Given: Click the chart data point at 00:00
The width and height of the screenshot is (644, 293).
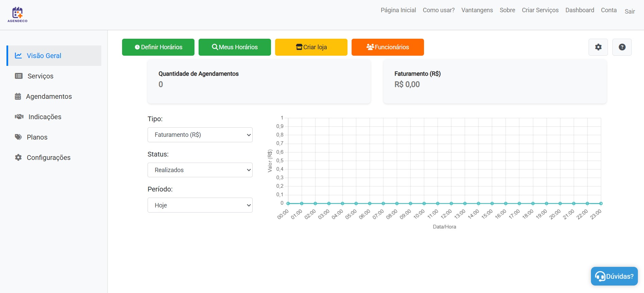Looking at the screenshot, I should tap(288, 203).
